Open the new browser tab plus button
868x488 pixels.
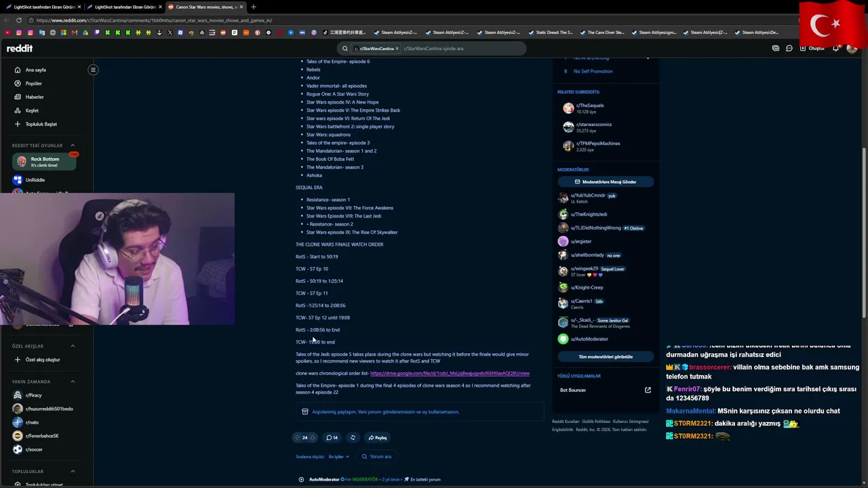coord(254,7)
